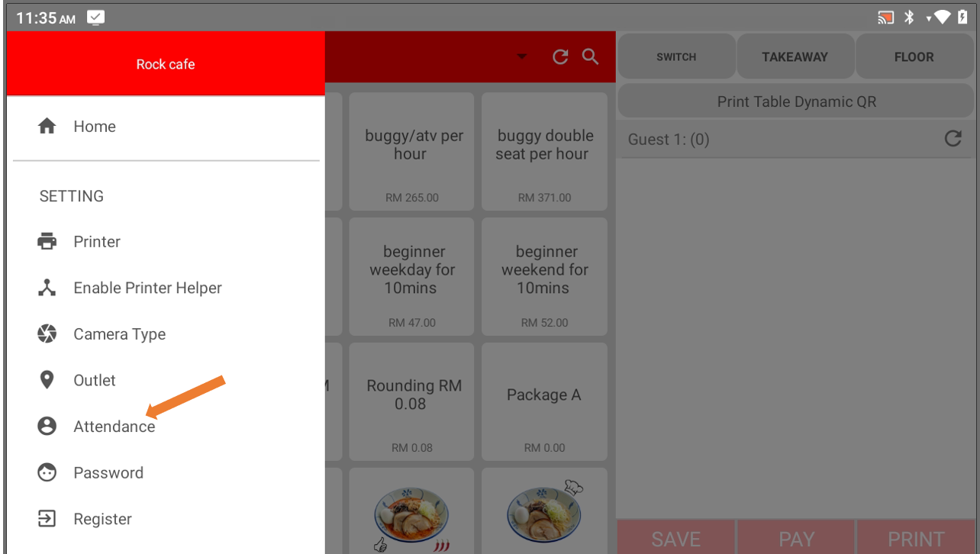Tap the face icon next to Password
Viewport: 980px width, 554px height.
pyautogui.click(x=47, y=473)
